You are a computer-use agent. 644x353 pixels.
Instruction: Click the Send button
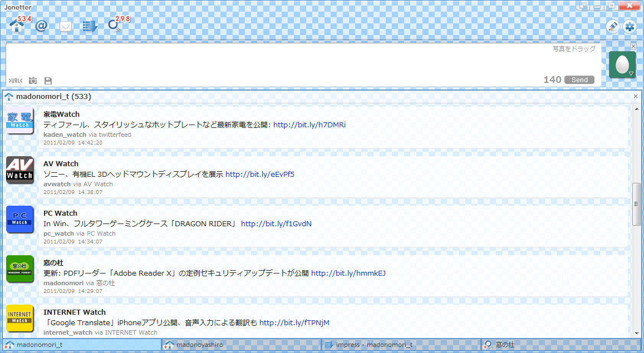(579, 80)
